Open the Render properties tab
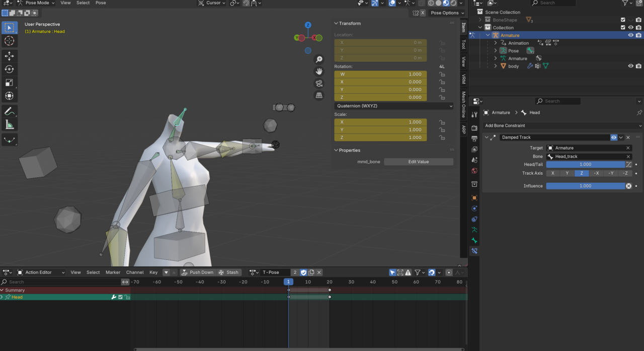Image resolution: width=644 pixels, height=351 pixels. 474,128
